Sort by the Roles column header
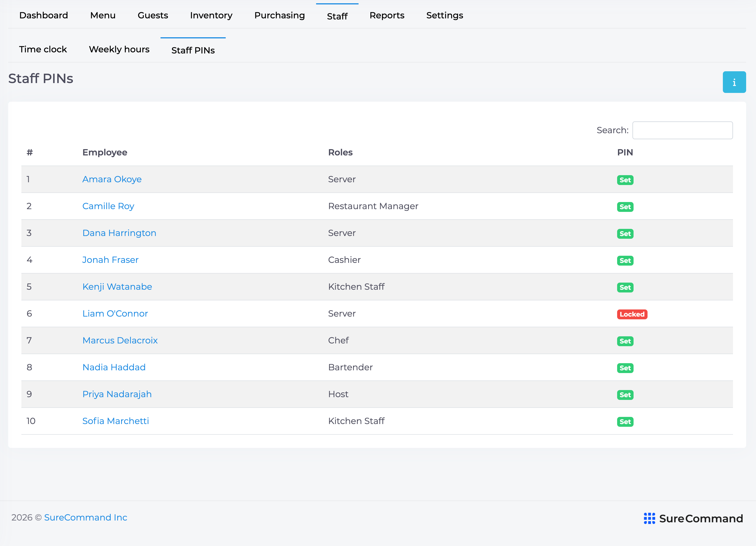The height and width of the screenshot is (546, 756). (340, 152)
